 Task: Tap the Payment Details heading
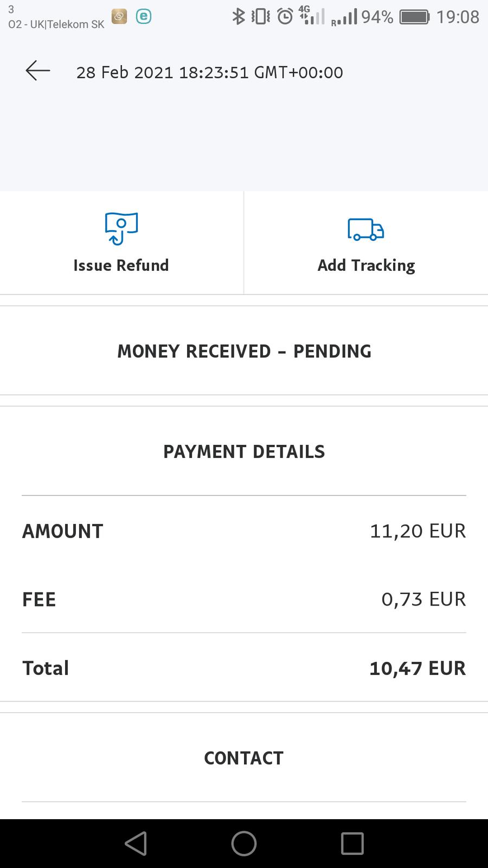[x=244, y=451]
